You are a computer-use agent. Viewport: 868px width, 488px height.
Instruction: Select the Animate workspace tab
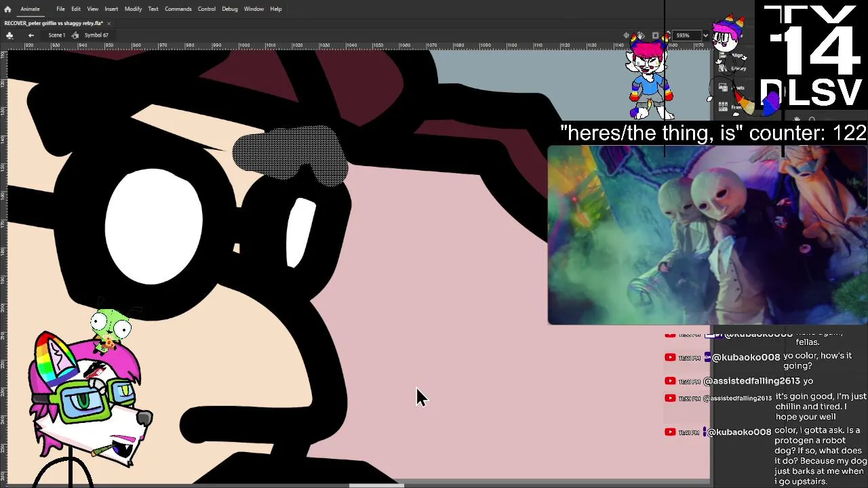pos(30,9)
